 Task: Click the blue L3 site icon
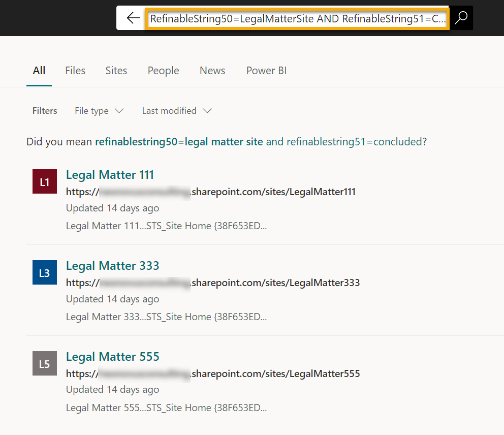click(45, 272)
